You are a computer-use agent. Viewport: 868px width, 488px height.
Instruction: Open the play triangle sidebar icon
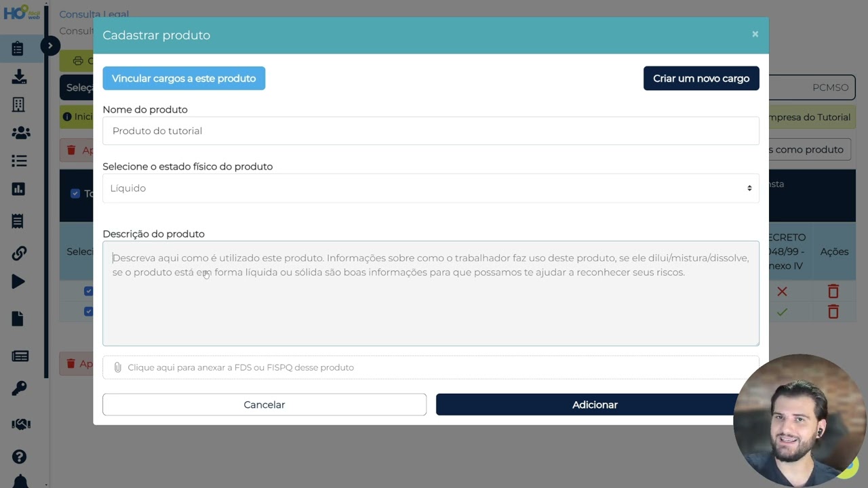[x=18, y=281]
